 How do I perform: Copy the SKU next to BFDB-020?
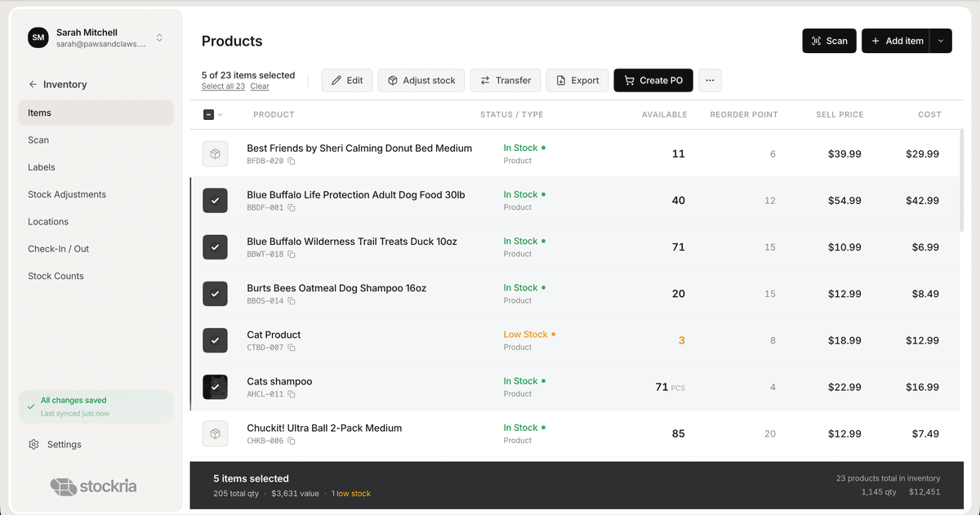click(290, 161)
